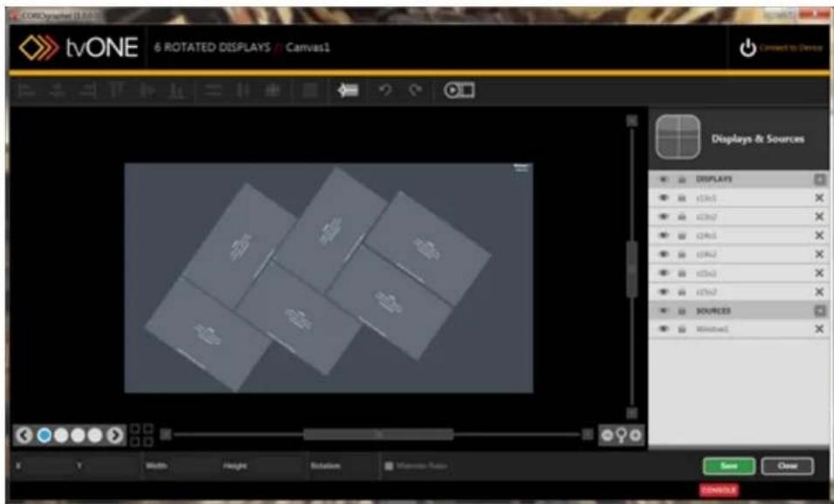
Task: Lock the Window1 source row
Action: (681, 330)
